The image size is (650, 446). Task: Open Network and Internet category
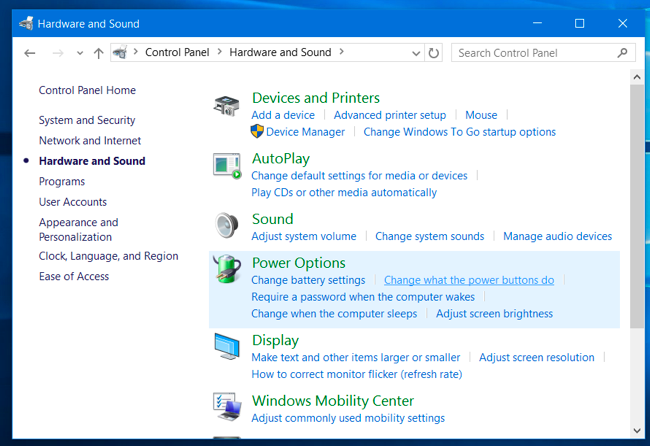coord(90,141)
